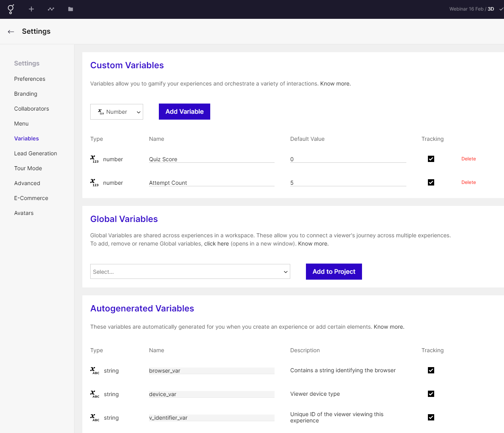The height and width of the screenshot is (433, 504).
Task: Open Know more link under Global Variables
Action: 313,244
